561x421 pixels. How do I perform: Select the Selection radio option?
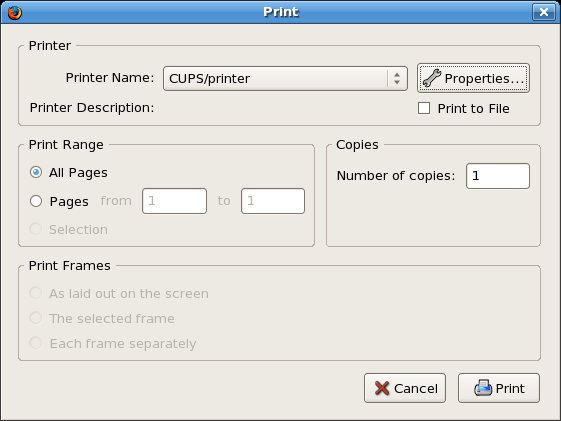pos(36,229)
